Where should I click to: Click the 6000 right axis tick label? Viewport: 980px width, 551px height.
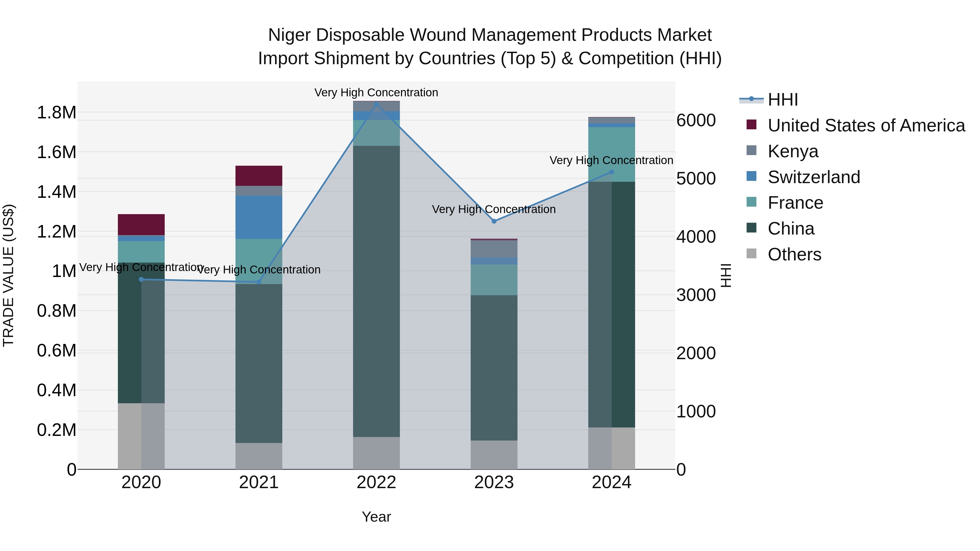[x=696, y=120]
